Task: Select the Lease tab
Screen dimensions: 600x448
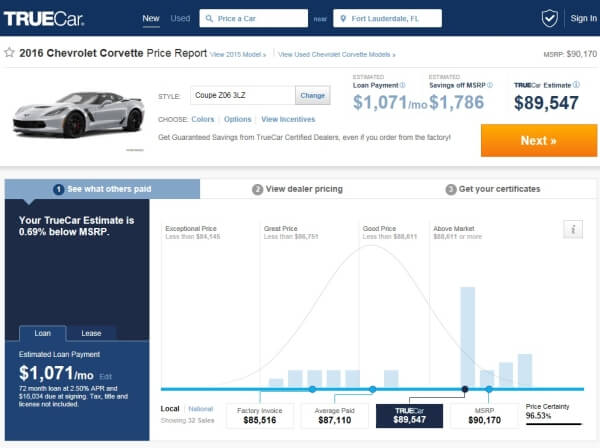Action: click(x=91, y=333)
